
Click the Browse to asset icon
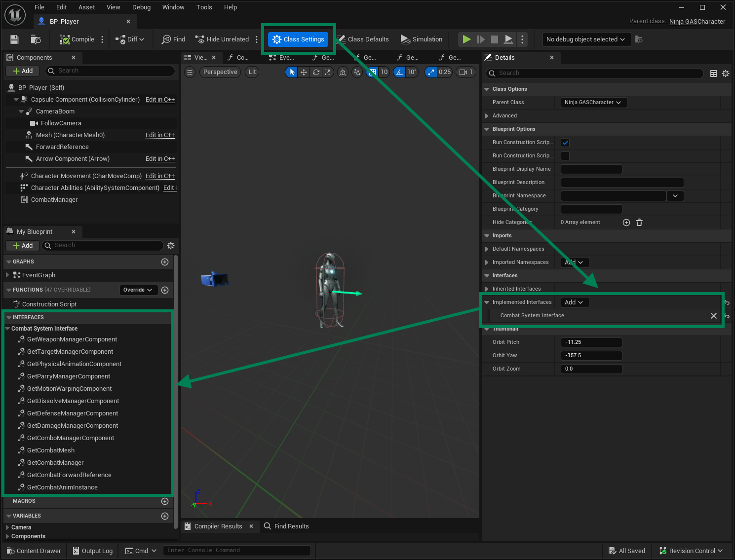pos(36,39)
